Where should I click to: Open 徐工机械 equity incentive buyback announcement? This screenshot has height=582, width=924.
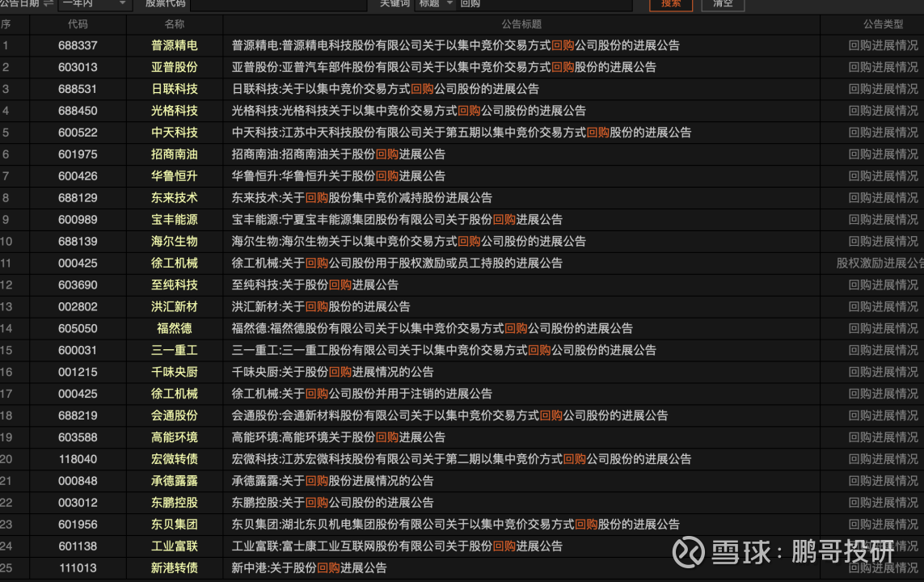(x=397, y=264)
